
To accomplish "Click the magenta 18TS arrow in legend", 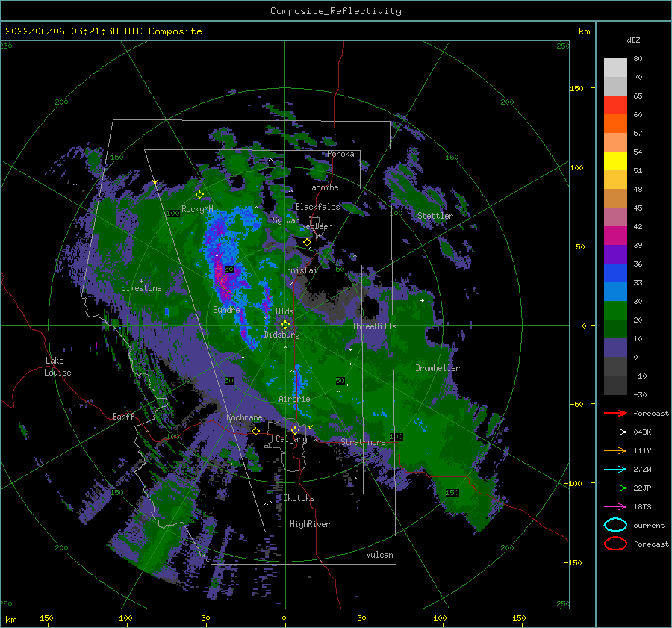I will click(x=616, y=507).
